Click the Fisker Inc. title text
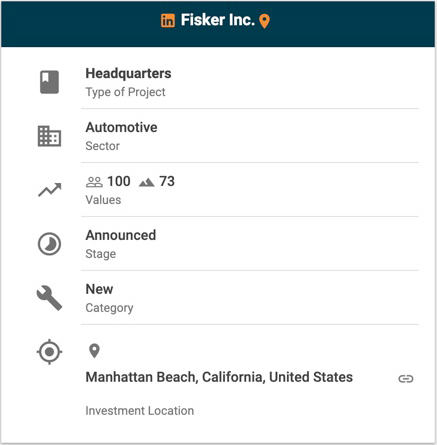 pos(218,20)
